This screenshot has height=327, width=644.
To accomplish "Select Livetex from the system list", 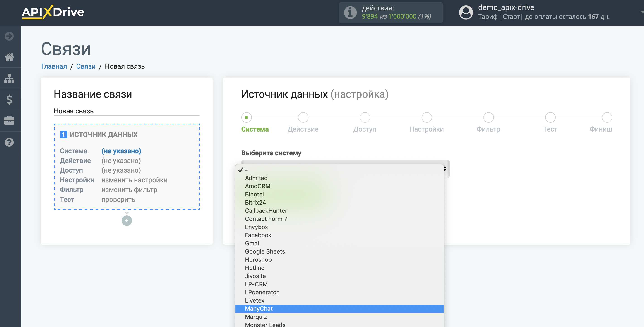I will click(x=339, y=300).
